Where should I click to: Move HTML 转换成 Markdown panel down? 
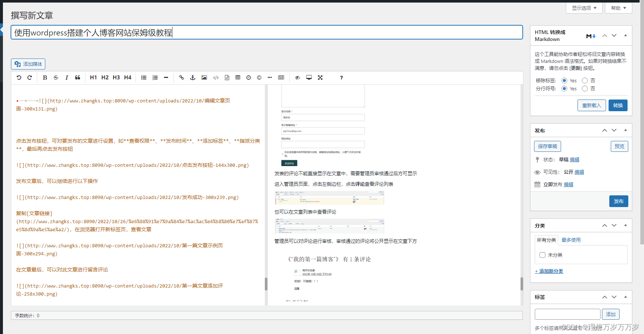pyautogui.click(x=614, y=35)
